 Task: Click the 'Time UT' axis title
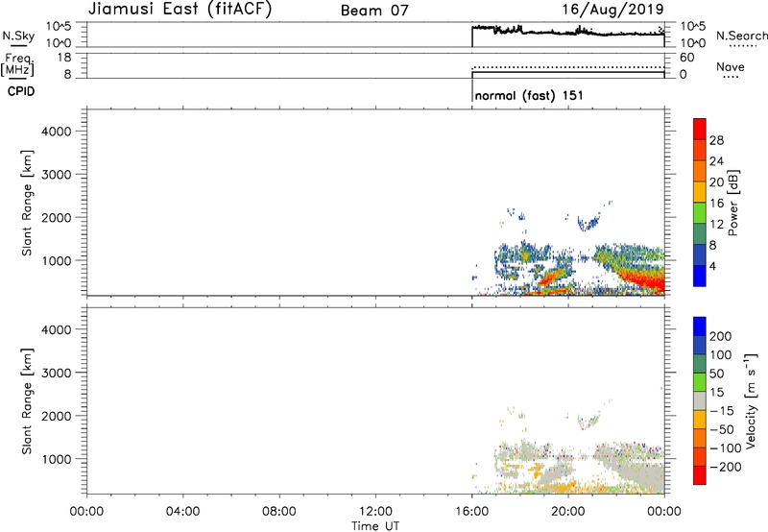(x=375, y=526)
